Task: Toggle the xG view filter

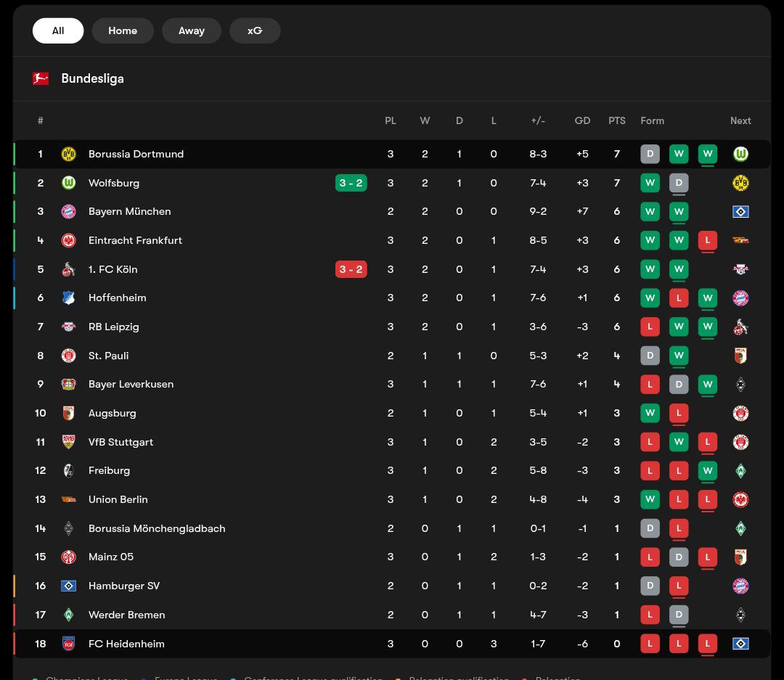Action: coord(255,30)
